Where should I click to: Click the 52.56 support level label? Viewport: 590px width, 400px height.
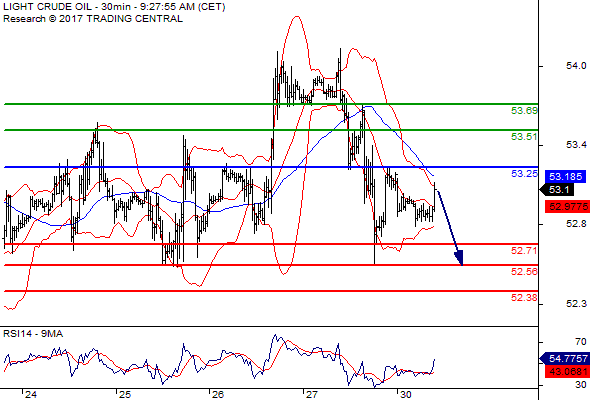point(524,272)
